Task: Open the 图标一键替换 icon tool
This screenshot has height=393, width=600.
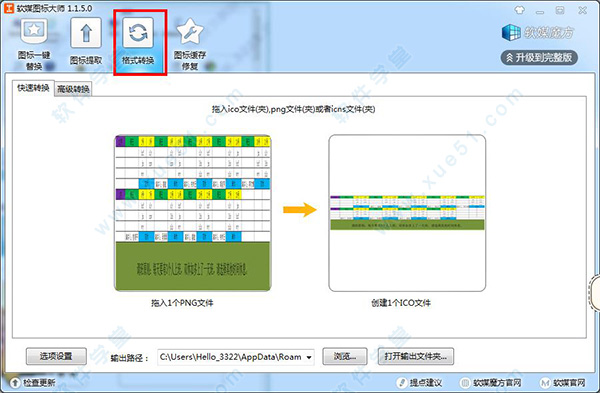Action: 34,31
